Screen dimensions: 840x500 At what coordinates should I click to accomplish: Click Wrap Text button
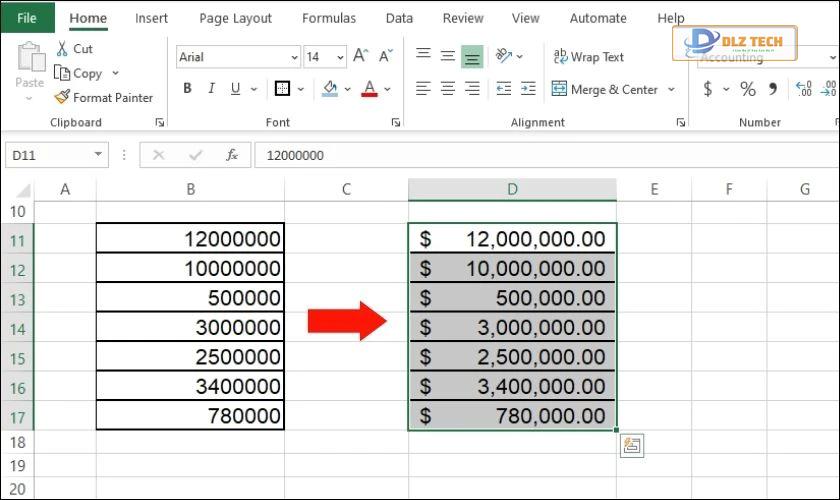(588, 57)
